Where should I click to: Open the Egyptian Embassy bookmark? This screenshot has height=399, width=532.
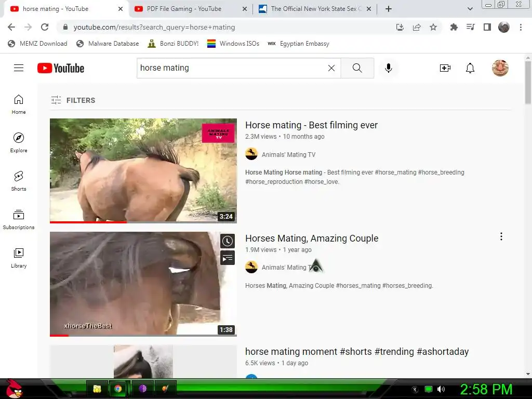click(x=299, y=44)
